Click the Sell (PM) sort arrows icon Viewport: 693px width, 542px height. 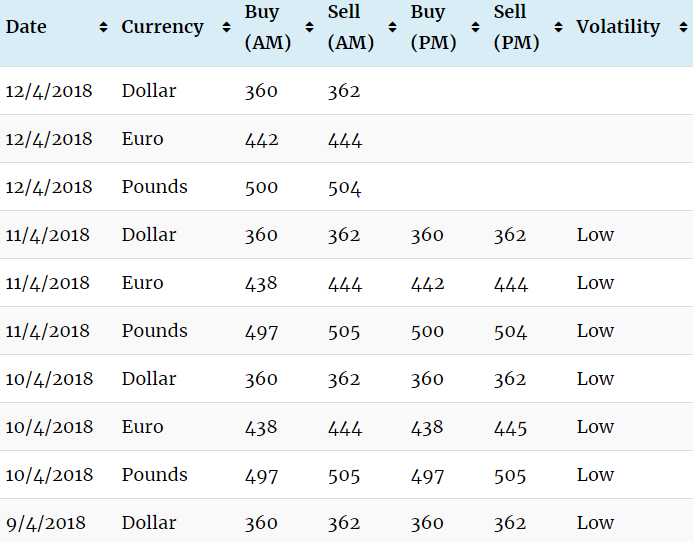tap(558, 28)
